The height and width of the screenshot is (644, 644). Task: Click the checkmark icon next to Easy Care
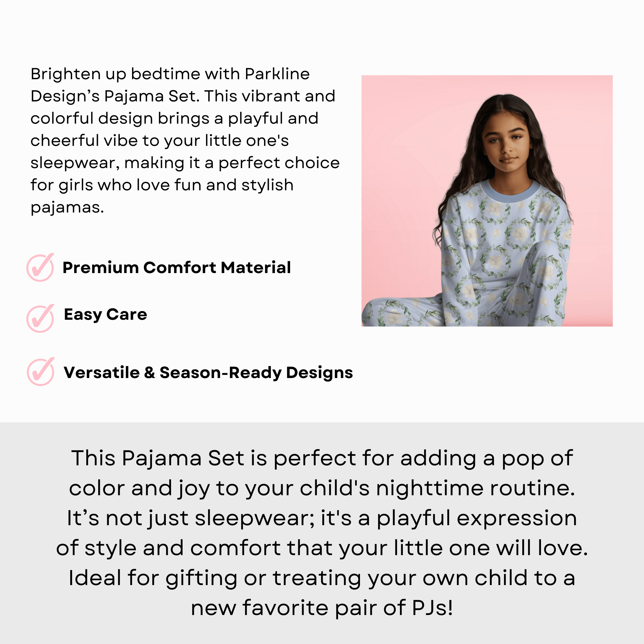point(40,318)
